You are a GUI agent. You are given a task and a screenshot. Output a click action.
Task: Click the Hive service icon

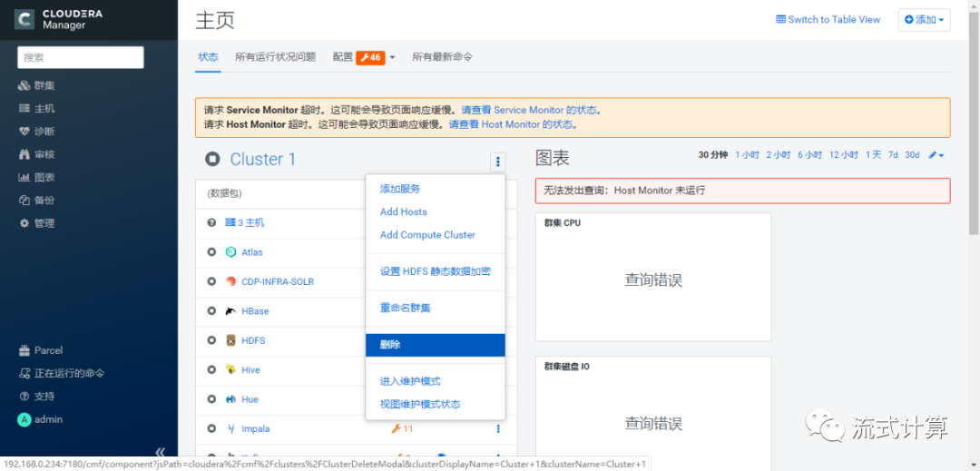pyautogui.click(x=230, y=369)
